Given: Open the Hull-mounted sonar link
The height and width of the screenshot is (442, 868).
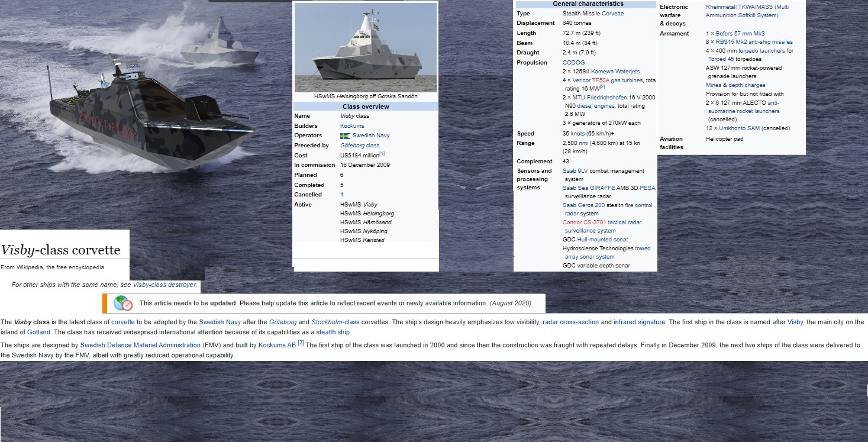Looking at the screenshot, I should [x=602, y=240].
